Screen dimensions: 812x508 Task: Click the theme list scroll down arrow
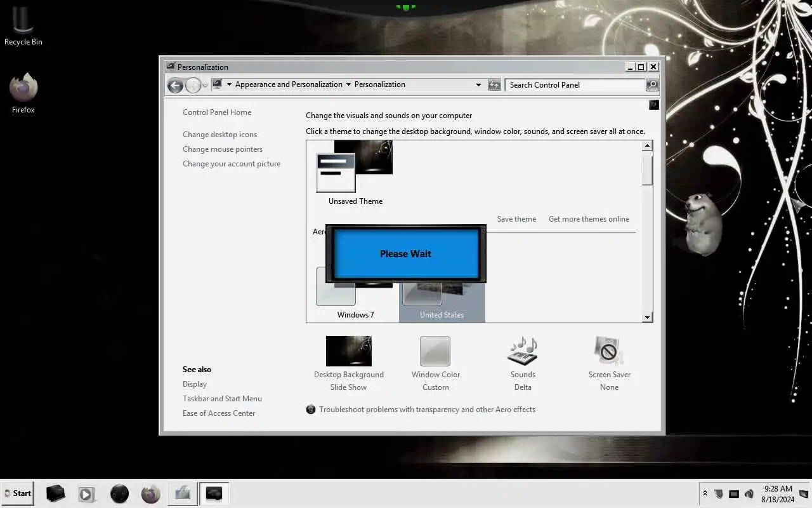click(647, 317)
